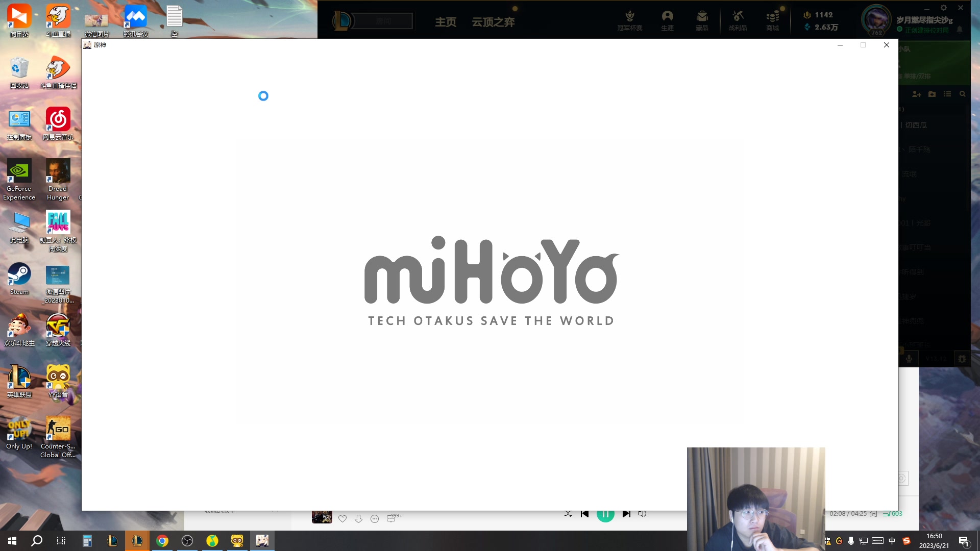
Task: Download the current song
Action: [x=358, y=519]
